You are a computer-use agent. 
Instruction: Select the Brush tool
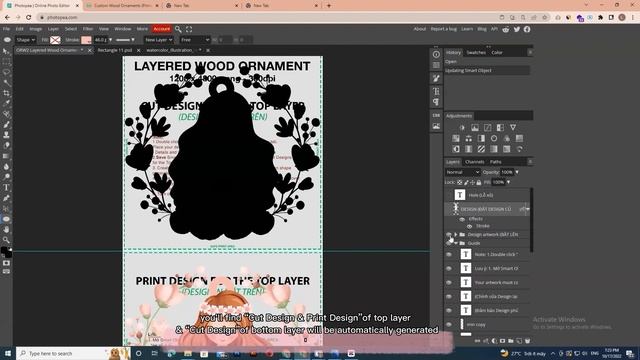click(x=6, y=124)
